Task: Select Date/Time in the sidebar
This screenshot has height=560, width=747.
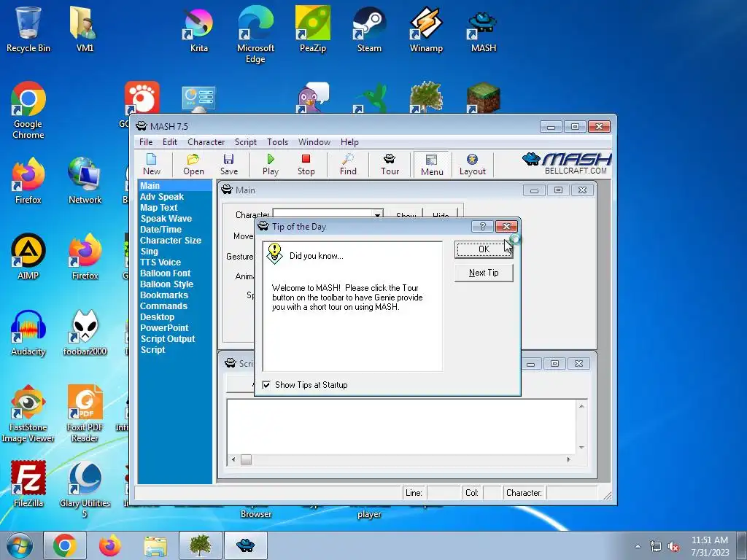Action: click(160, 230)
